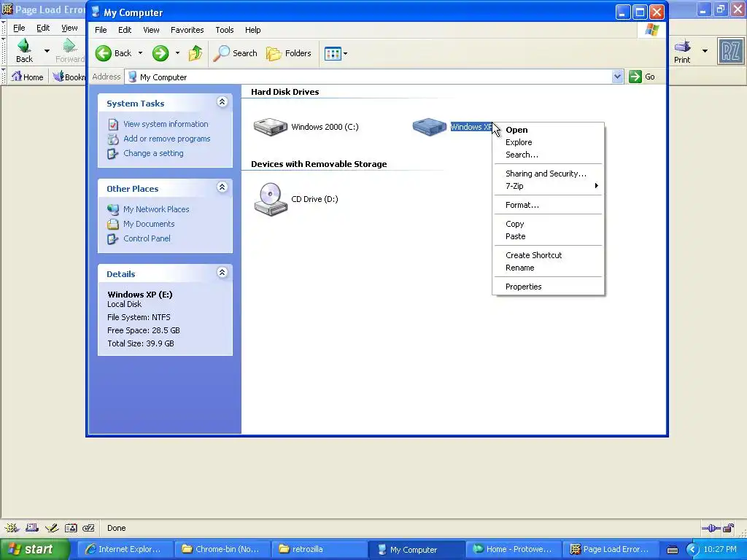
Task: Choose Explore from the context menu
Action: [549, 142]
